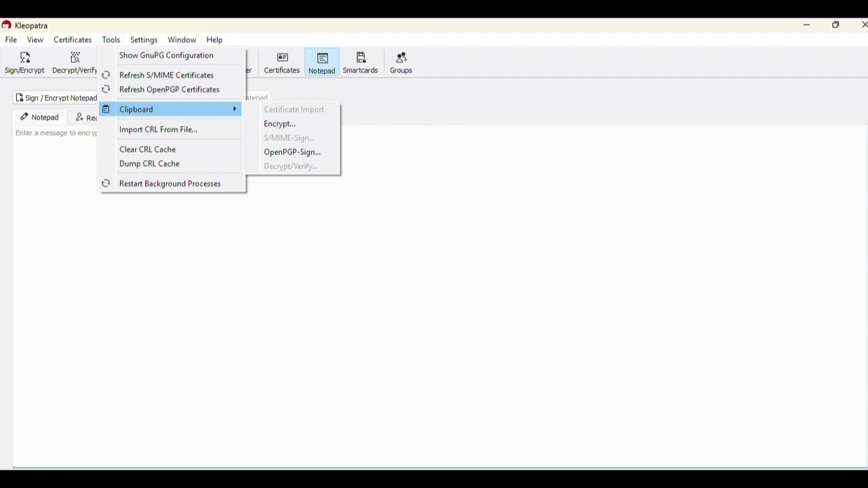
Task: Close the open Tools menu
Action: 111,40
